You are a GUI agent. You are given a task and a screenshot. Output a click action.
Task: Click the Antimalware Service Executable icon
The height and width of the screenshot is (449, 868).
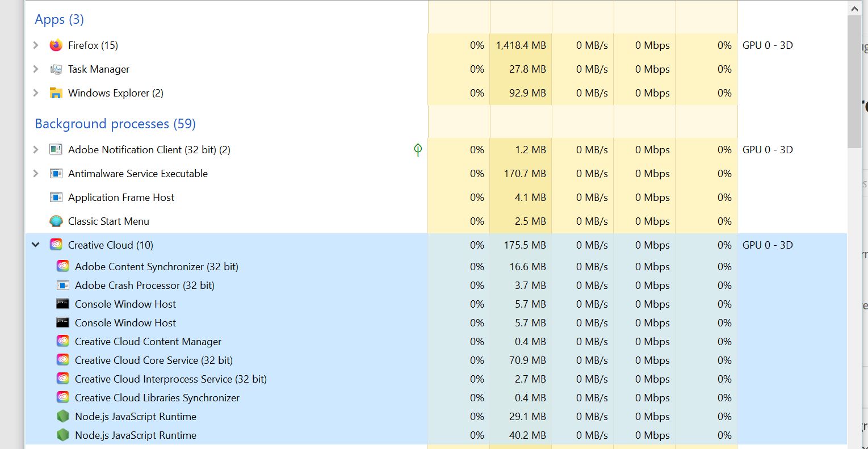click(x=56, y=173)
